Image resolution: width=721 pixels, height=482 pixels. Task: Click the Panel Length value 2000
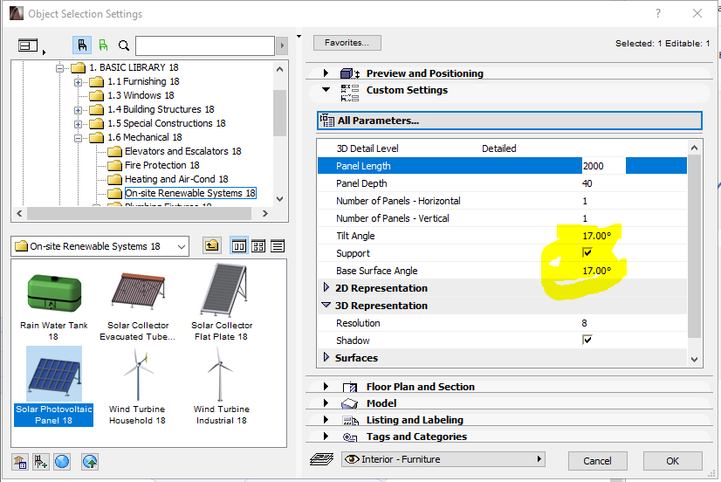[603, 166]
